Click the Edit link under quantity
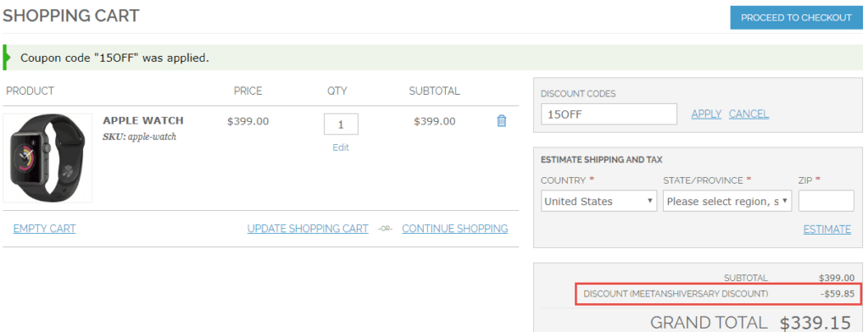Image resolution: width=868 pixels, height=332 pixels. point(341,147)
